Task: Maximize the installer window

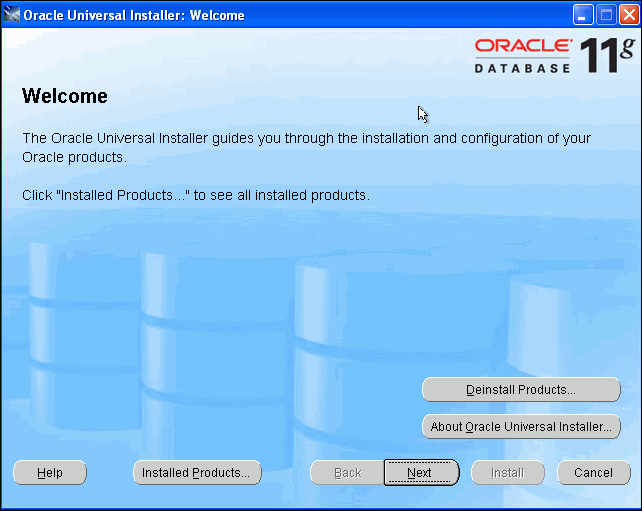Action: 606,15
